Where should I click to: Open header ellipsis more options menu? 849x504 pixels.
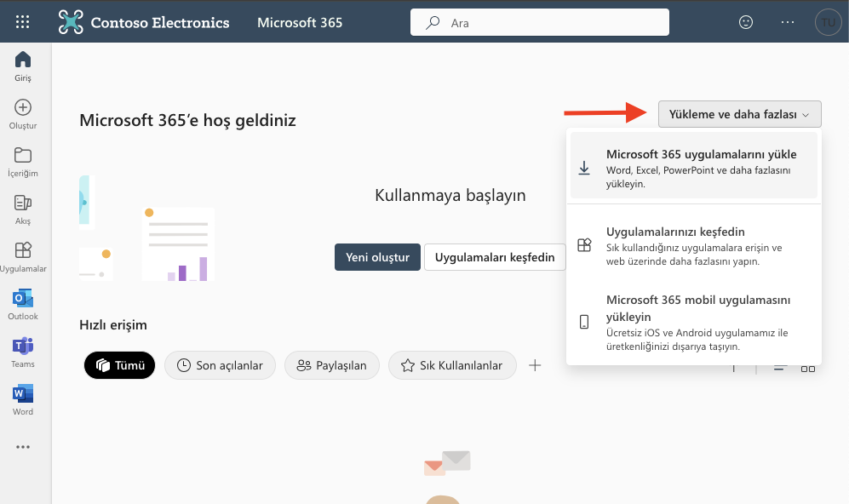(x=787, y=23)
